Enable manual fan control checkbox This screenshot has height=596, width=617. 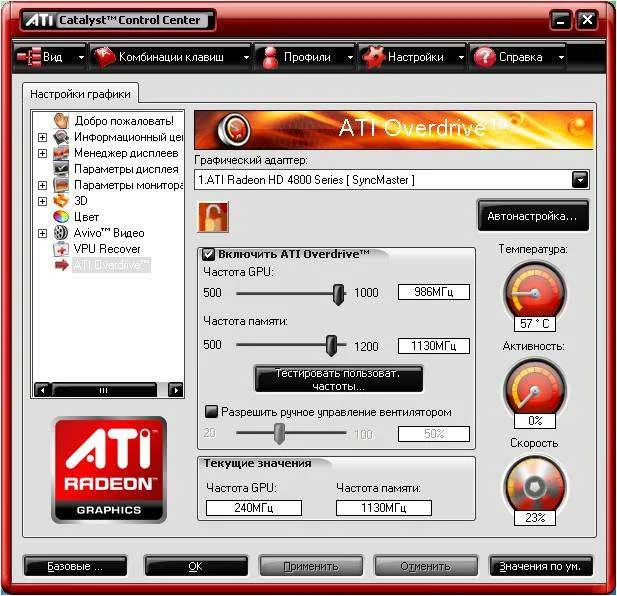(211, 412)
